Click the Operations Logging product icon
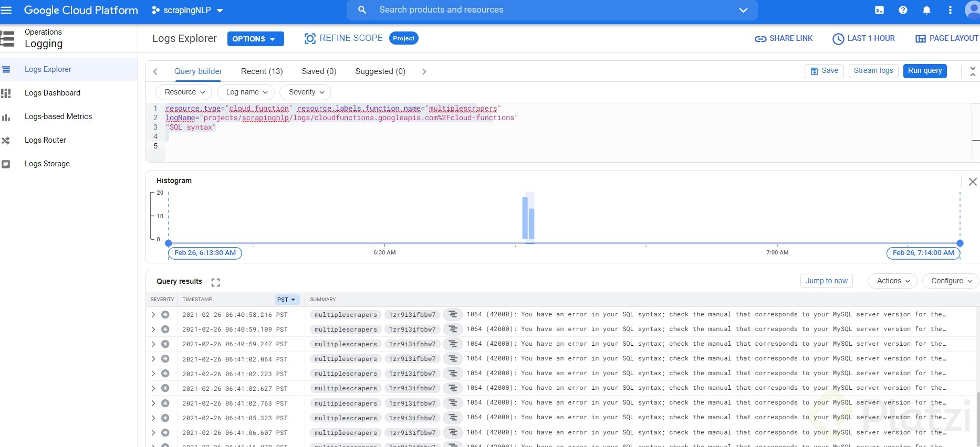980x447 pixels. point(7,38)
